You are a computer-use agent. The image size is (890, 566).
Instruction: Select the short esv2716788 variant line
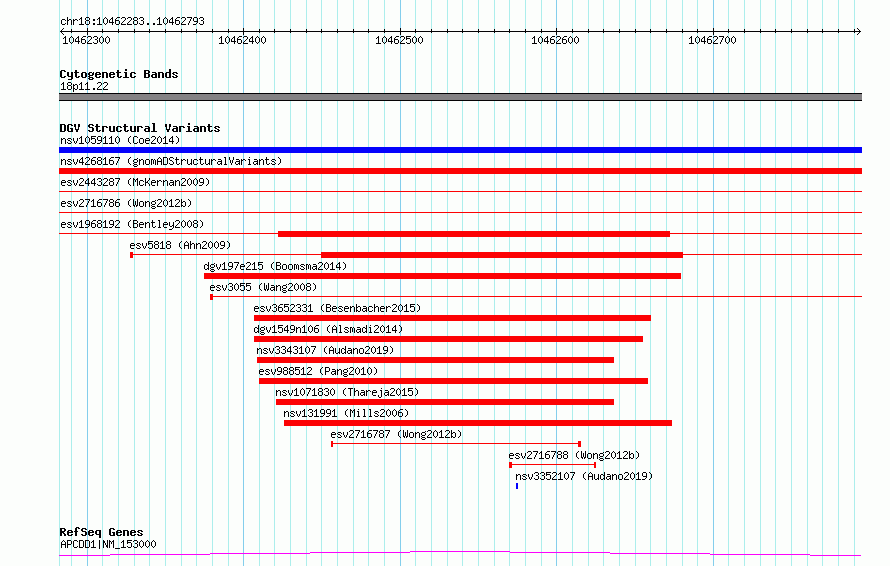552,465
